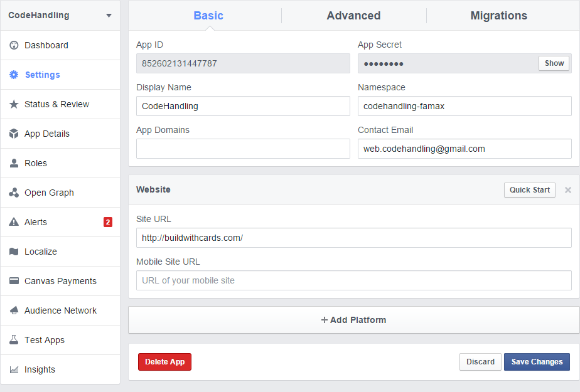Open App Details cube icon
Screen dimensions: 580x392
[x=14, y=134]
